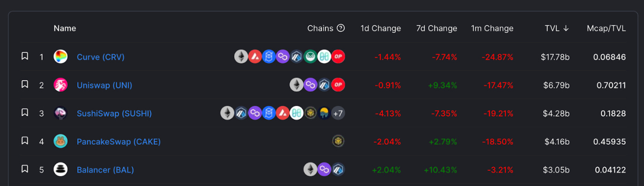Click the Uniswap pink unicorn logo
Image resolution: width=644 pixels, height=186 pixels.
coord(60,85)
